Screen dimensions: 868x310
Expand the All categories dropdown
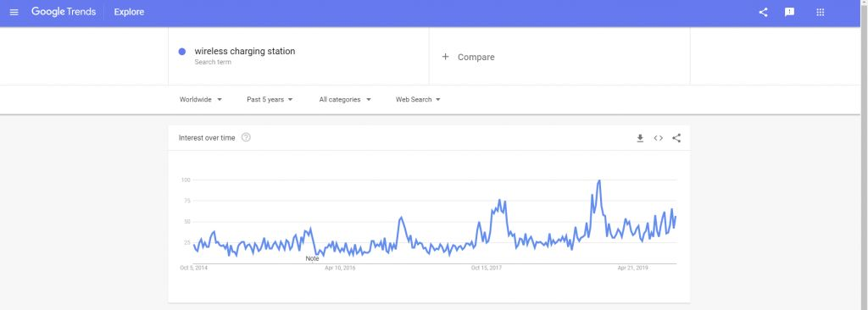[345, 100]
